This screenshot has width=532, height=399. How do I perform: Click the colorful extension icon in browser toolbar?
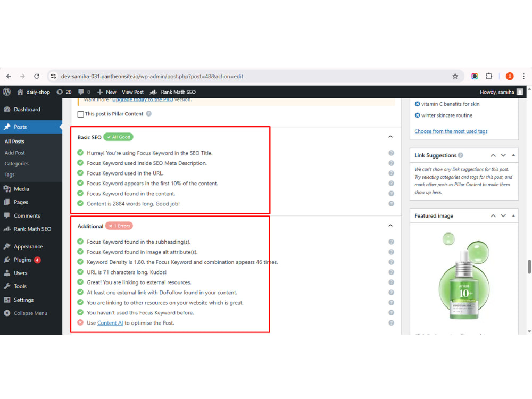click(475, 76)
